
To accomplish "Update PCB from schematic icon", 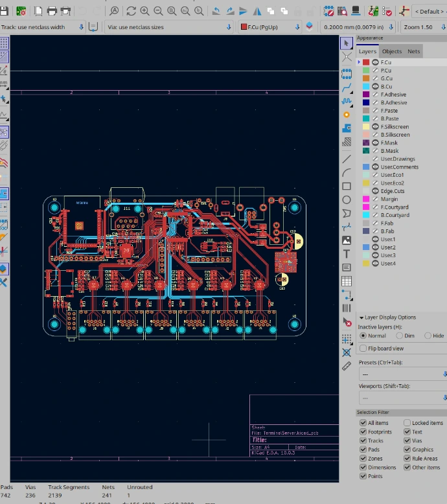I will 373,11.
